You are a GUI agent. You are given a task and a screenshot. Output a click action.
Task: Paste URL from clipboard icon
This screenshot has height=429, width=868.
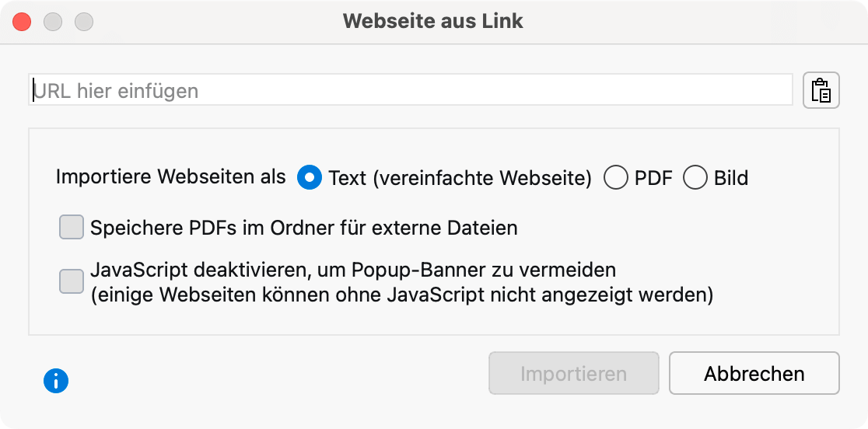pyautogui.click(x=821, y=90)
